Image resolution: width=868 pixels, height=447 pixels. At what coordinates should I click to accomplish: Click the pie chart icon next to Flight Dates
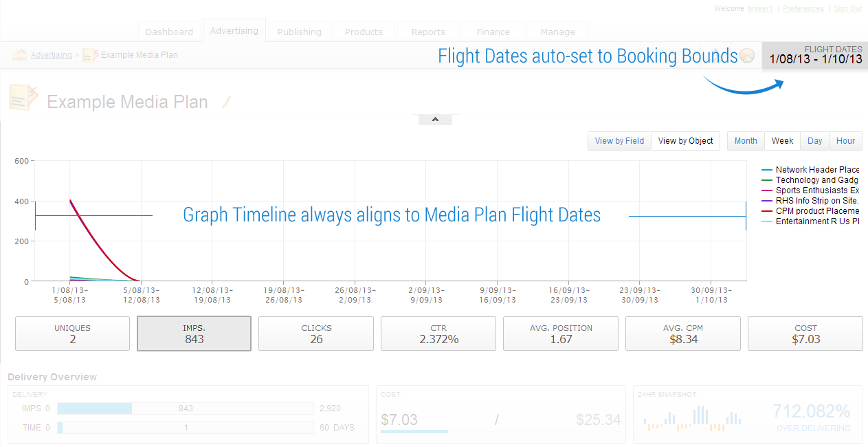click(746, 56)
